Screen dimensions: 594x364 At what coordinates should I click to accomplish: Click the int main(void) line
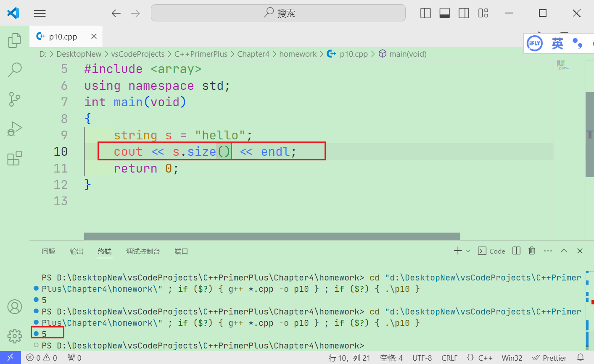pos(135,102)
